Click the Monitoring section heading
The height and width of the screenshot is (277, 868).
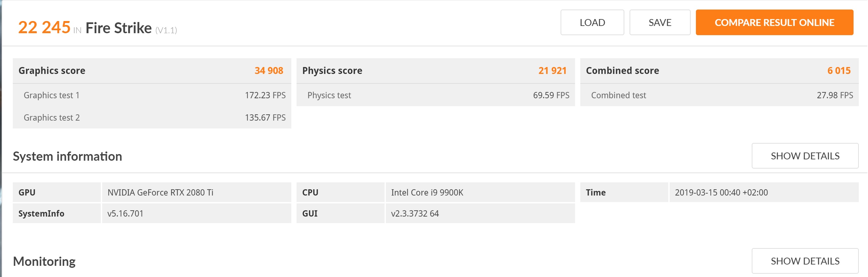(44, 262)
